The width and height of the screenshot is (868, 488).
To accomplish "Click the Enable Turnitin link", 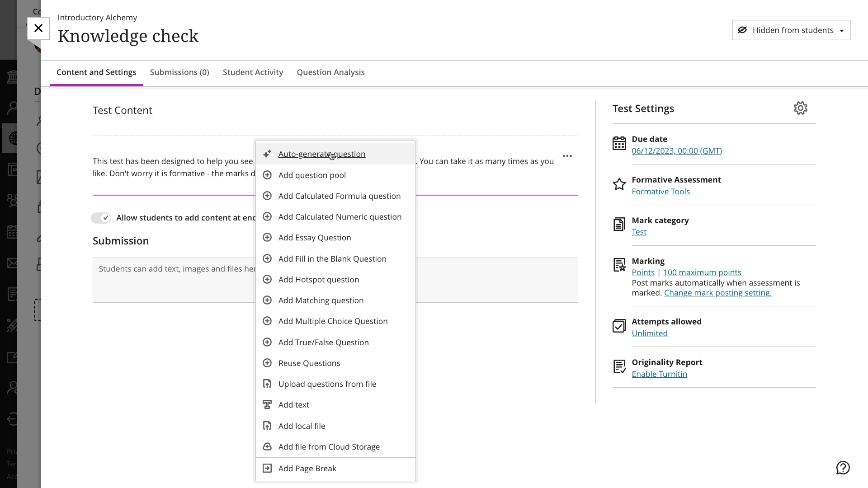I will pyautogui.click(x=659, y=374).
